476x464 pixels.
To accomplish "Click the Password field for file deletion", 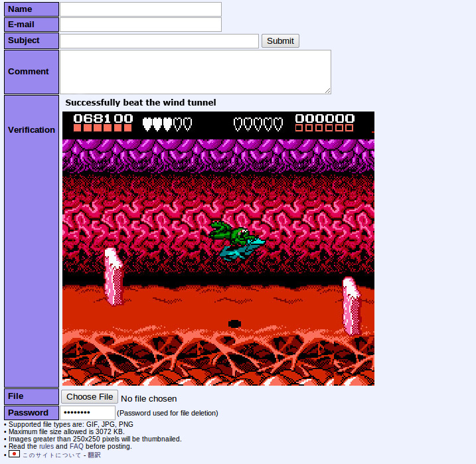I will (x=88, y=413).
